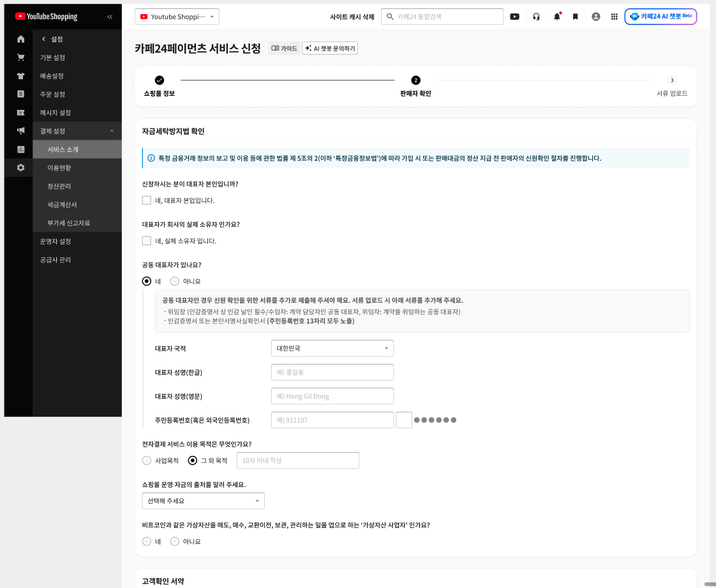Click 사이트 캐시 삭제 link
This screenshot has height=588, width=716.
tap(352, 17)
